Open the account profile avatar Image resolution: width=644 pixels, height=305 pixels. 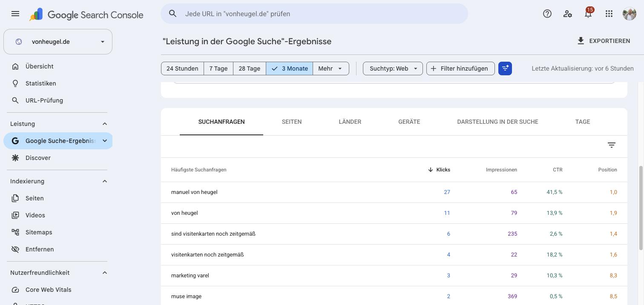click(x=629, y=14)
